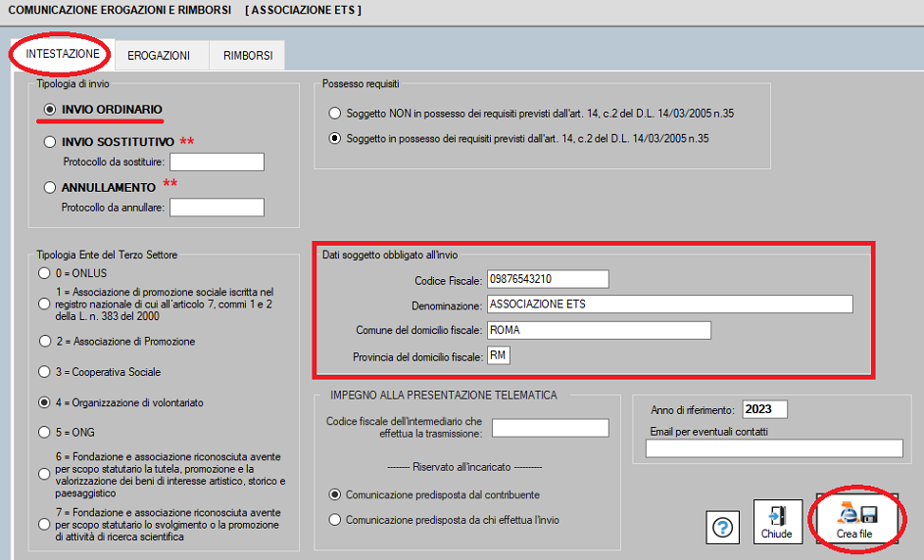Switch to the INTESTAZIONE tab
This screenshot has width=924, height=560.
pyautogui.click(x=62, y=54)
